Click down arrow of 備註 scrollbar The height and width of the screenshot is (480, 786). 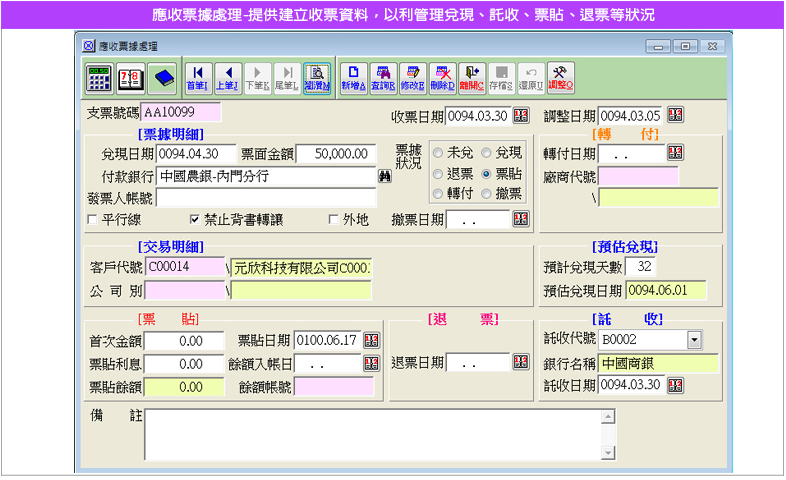pyautogui.click(x=609, y=453)
